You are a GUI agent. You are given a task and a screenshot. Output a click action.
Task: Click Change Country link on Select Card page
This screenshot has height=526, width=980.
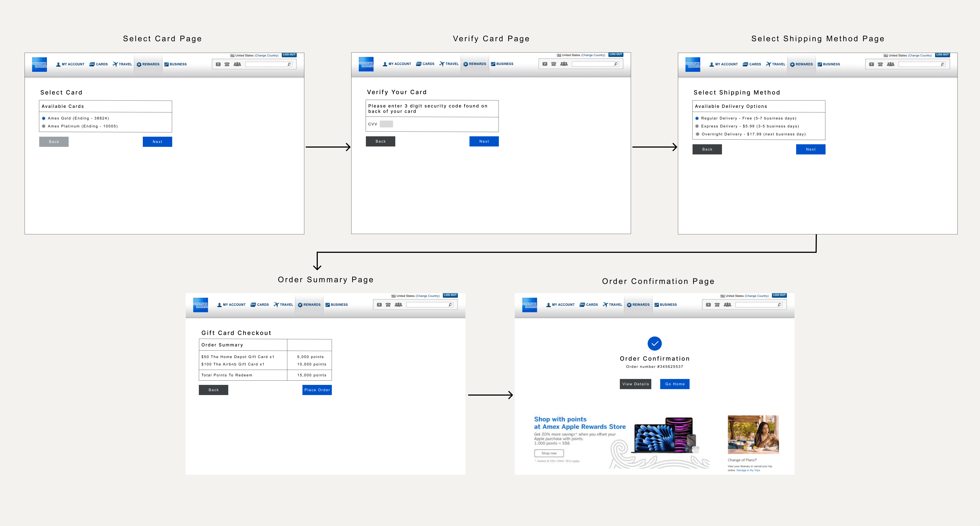pyautogui.click(x=266, y=55)
